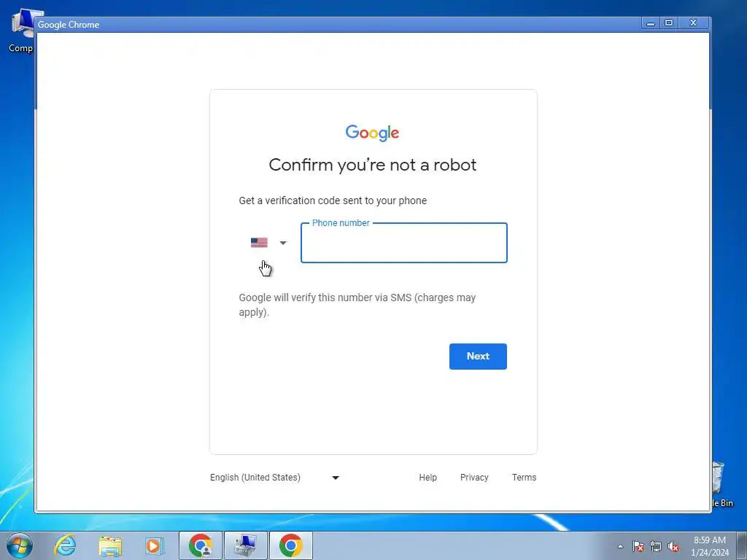
Task: Open the Help link
Action: click(427, 478)
